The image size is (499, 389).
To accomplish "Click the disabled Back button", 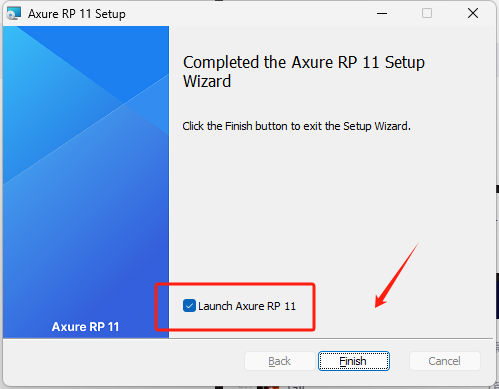I will (280, 361).
